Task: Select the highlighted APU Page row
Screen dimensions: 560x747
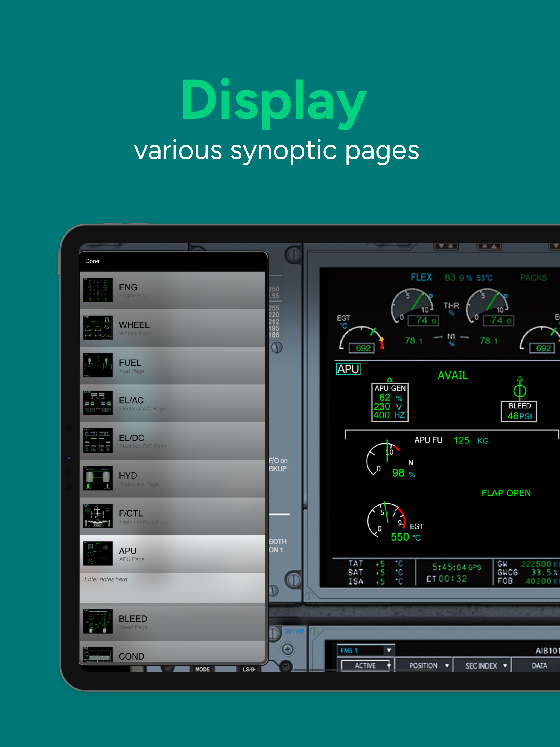Action: 172,554
